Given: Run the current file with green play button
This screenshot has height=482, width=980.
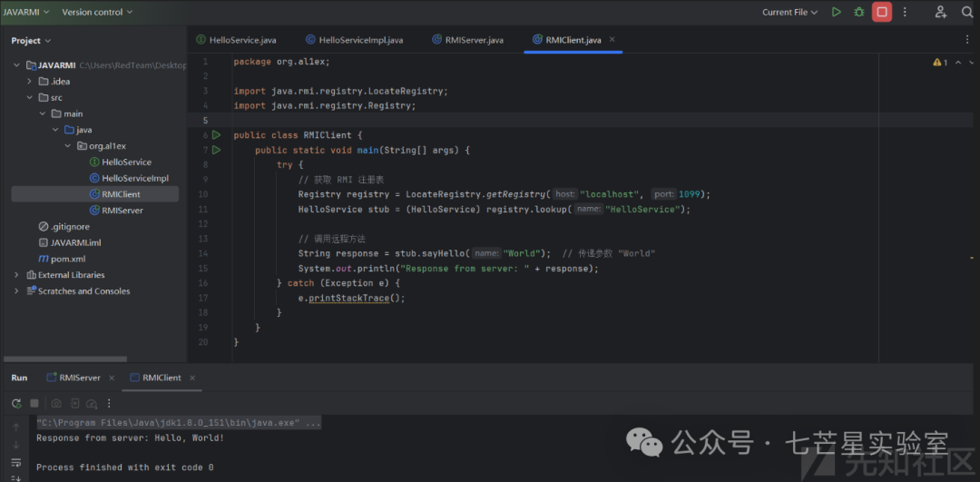Looking at the screenshot, I should coord(837,12).
